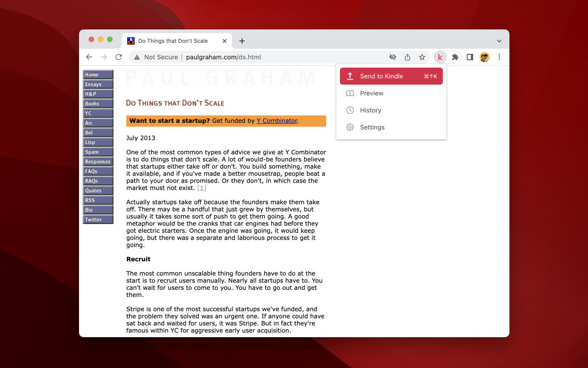
Task: Click the Send to Kindle button
Action: [x=391, y=76]
